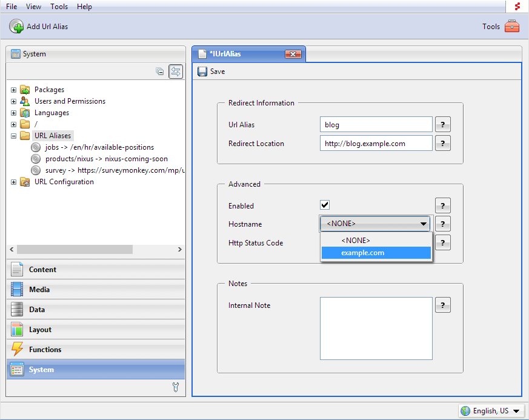529x420 pixels.
Task: Open the Help menu
Action: coord(84,7)
